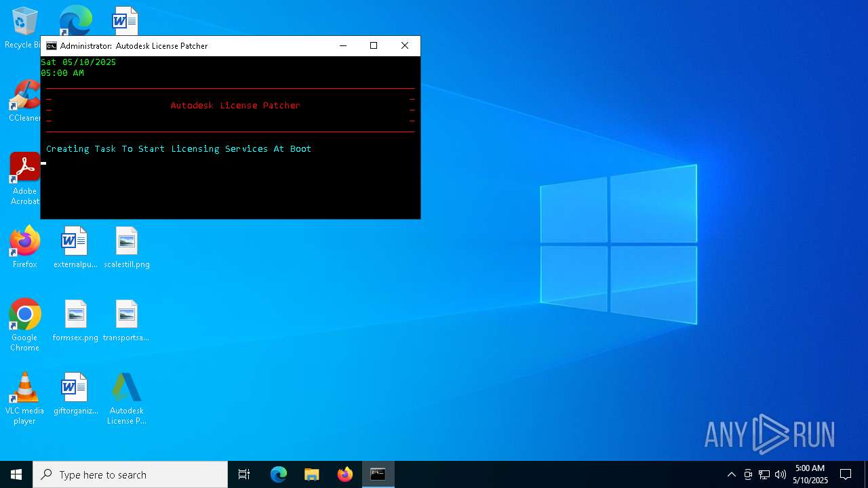Select the VLC media player icon
Viewport: 868px width, 488px height.
coord(24,399)
